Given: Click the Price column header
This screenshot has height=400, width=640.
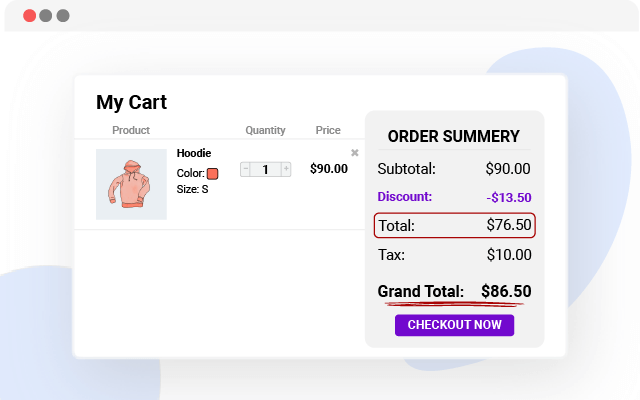Looking at the screenshot, I should click(x=328, y=130).
